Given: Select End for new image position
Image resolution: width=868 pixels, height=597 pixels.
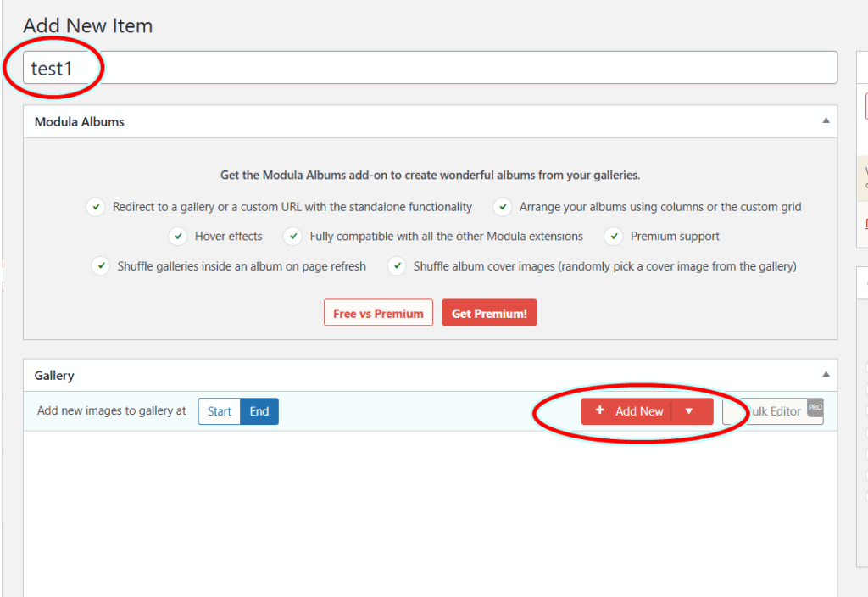Looking at the screenshot, I should 259,411.
